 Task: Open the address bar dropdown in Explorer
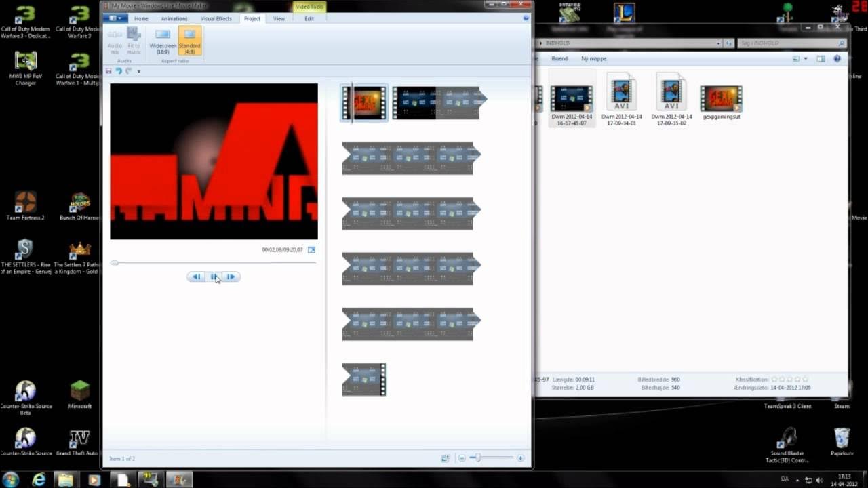pos(717,43)
